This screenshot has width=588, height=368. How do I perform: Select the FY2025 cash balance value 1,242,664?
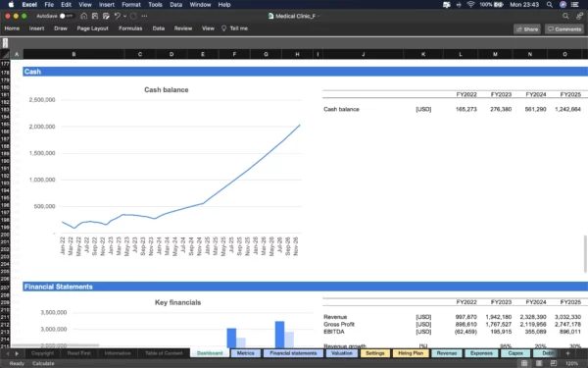click(x=567, y=109)
